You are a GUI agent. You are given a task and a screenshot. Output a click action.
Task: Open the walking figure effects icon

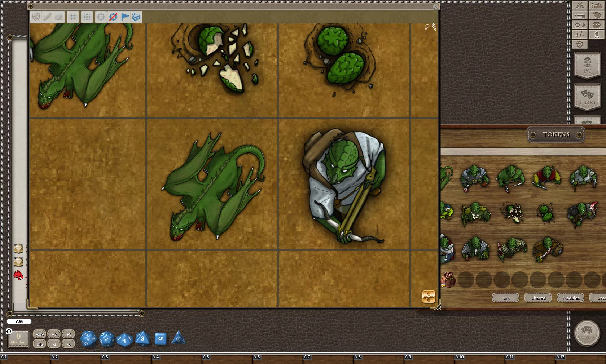596,35
